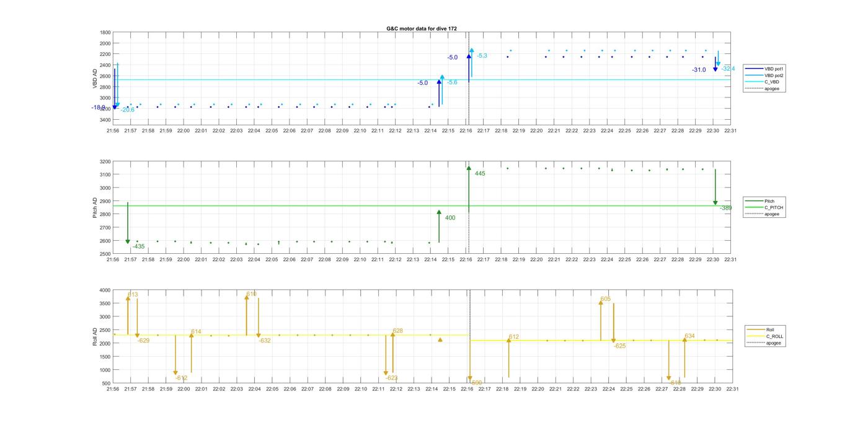Click the 628 roll move label
Viewport: 868px width, 430px height.
397,331
